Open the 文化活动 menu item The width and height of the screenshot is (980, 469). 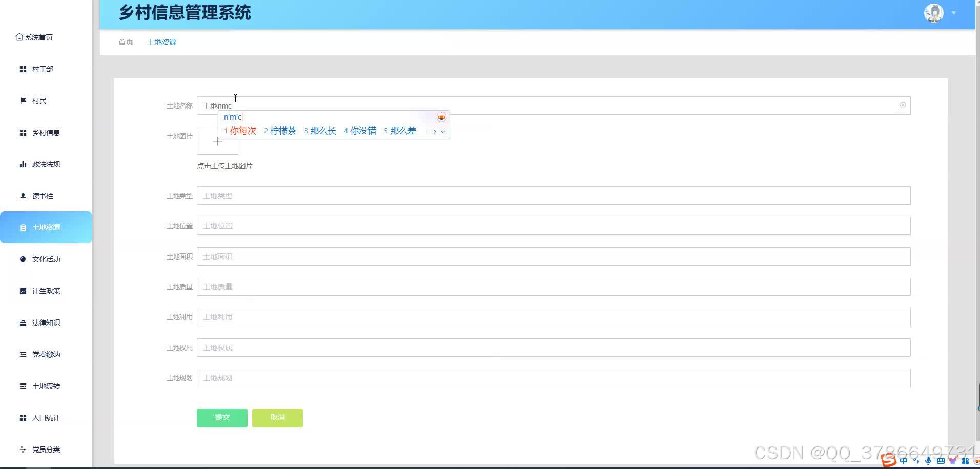[46, 259]
